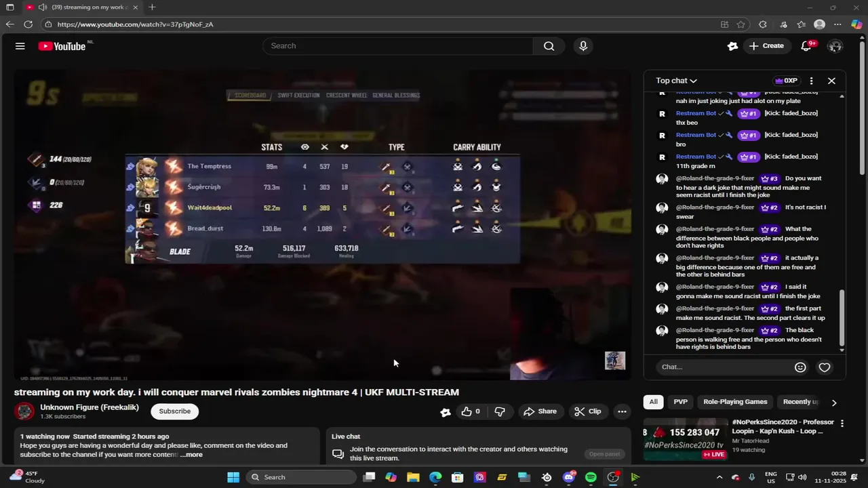868x488 pixels.
Task: Open Discord from the taskbar
Action: (569, 477)
